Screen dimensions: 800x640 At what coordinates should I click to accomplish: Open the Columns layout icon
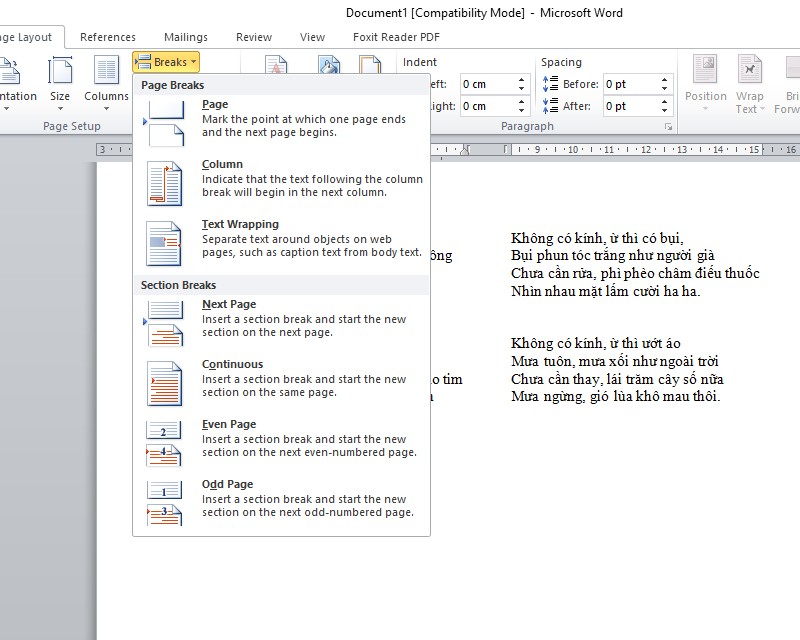click(106, 70)
